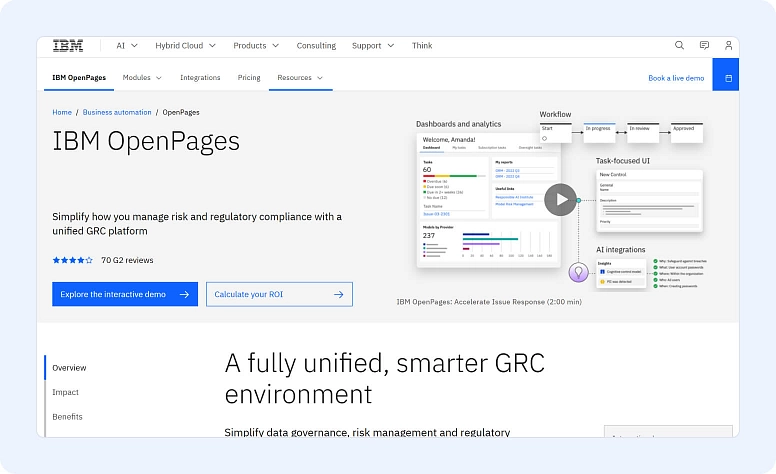This screenshot has width=776, height=474.
Task: Click the video caption Accelerate Issue Response
Action: (489, 302)
